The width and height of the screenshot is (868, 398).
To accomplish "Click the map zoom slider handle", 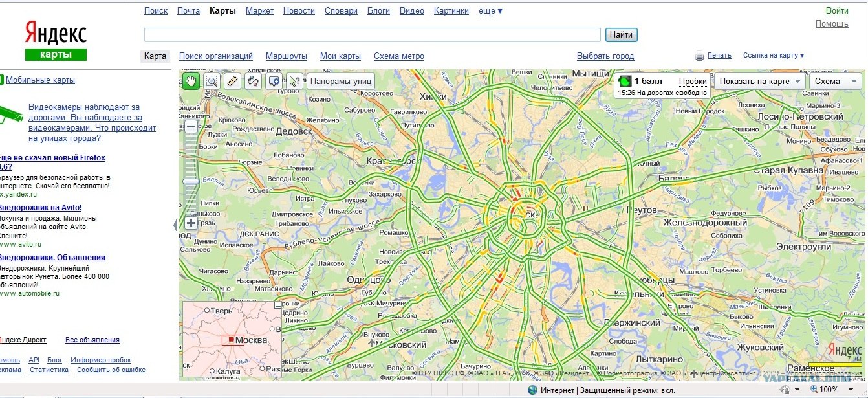I will click(x=191, y=182).
